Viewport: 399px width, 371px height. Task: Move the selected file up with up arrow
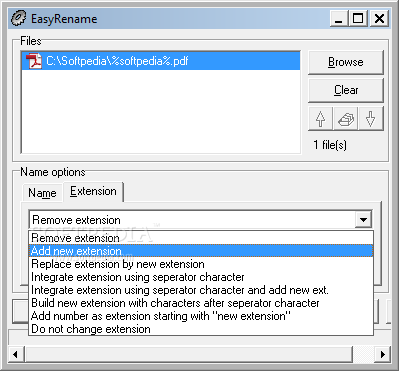tap(320, 119)
